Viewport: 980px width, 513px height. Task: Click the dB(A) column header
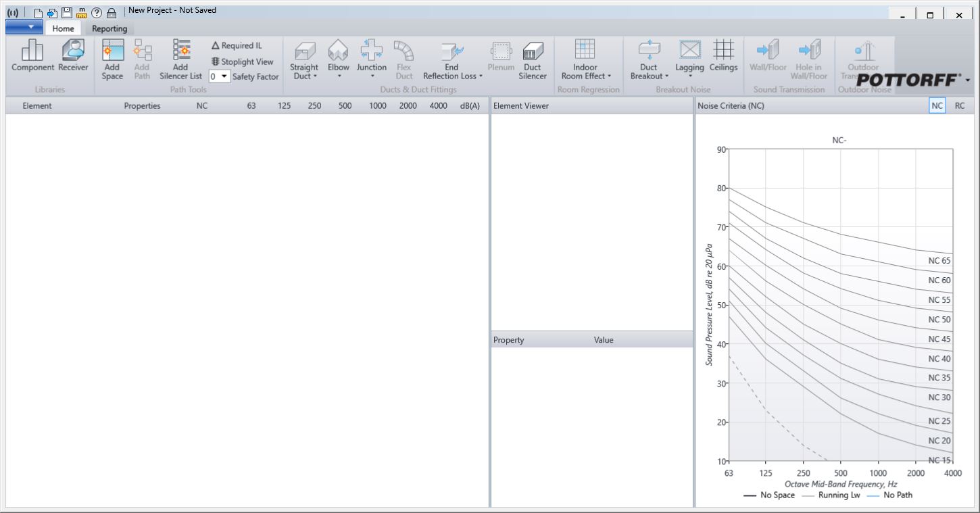469,105
